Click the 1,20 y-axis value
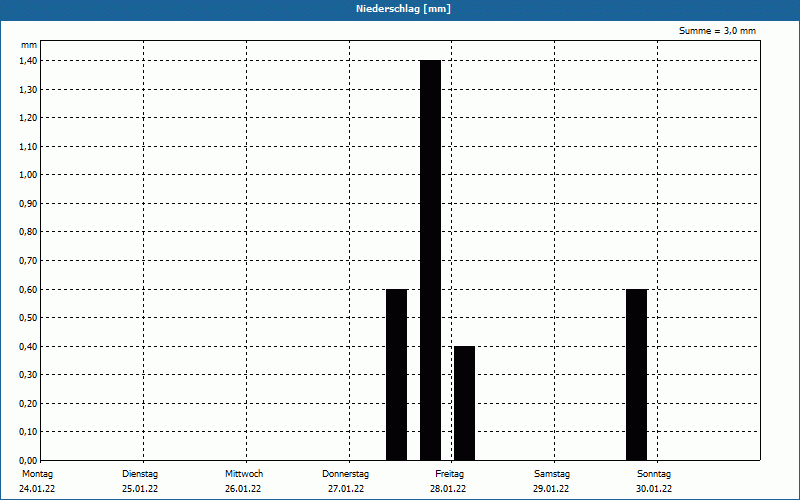The image size is (800, 500). point(28,118)
